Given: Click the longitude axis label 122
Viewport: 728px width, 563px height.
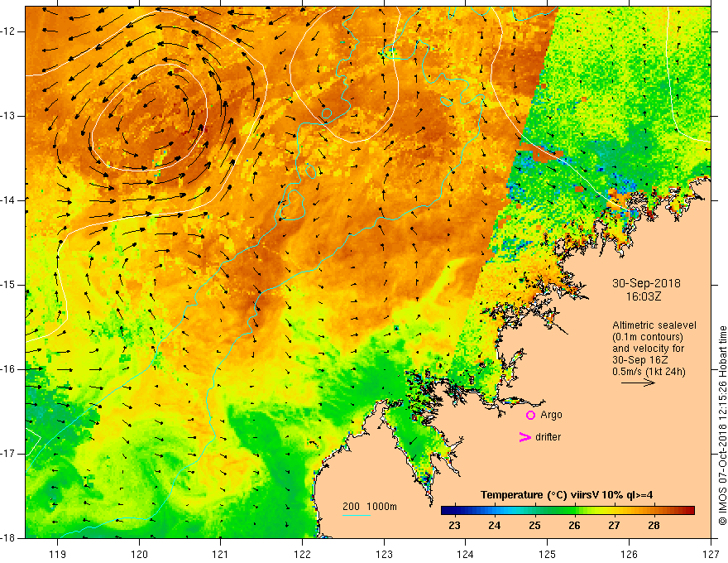Looking at the screenshot, I should 302,554.
